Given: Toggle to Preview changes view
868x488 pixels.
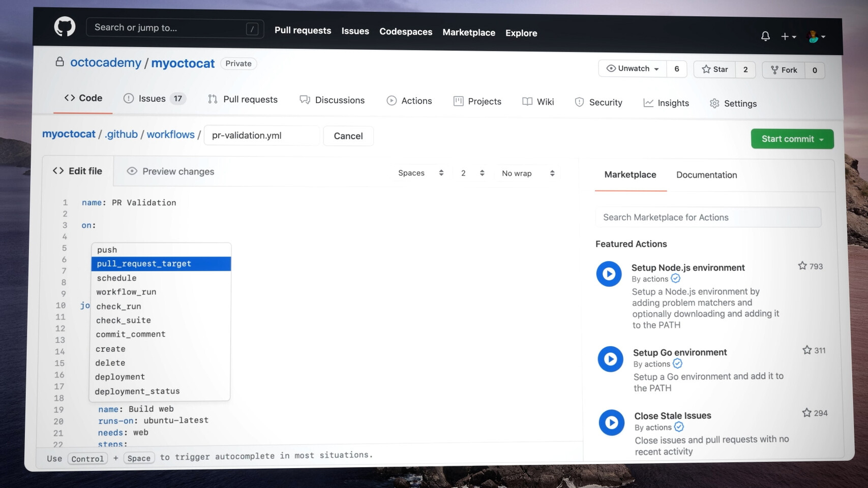Looking at the screenshot, I should [170, 171].
